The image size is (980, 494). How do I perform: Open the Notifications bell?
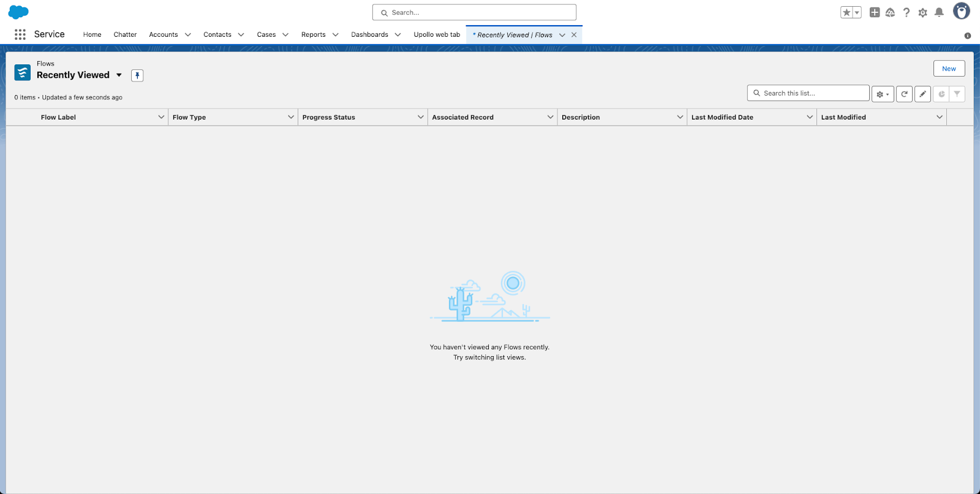pyautogui.click(x=939, y=12)
